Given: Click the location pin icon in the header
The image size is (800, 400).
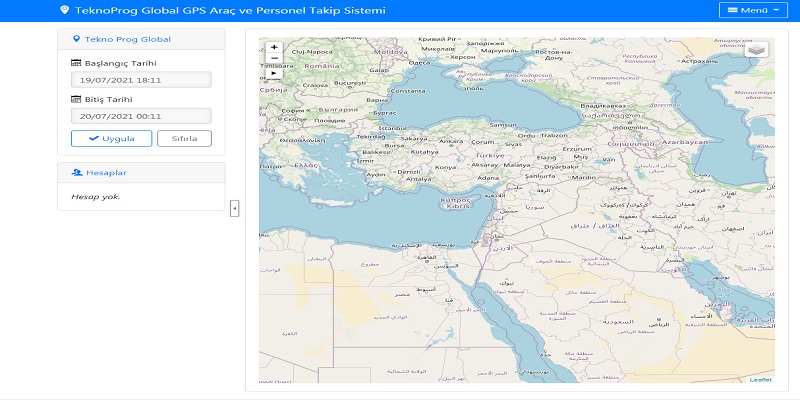Looking at the screenshot, I should click(65, 10).
